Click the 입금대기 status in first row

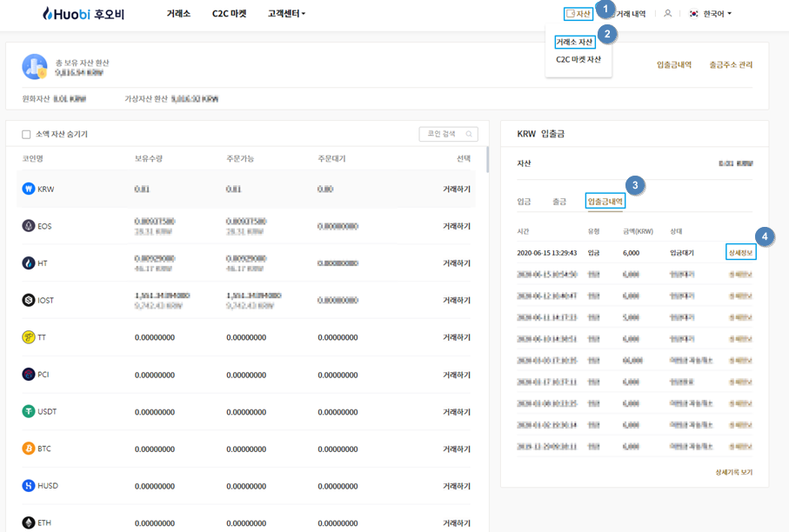click(x=682, y=253)
